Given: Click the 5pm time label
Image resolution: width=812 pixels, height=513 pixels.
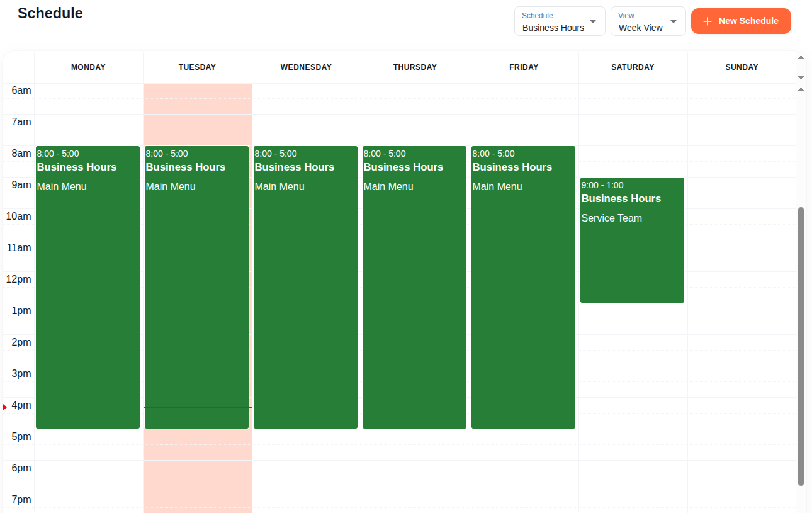Looking at the screenshot, I should (21, 437).
